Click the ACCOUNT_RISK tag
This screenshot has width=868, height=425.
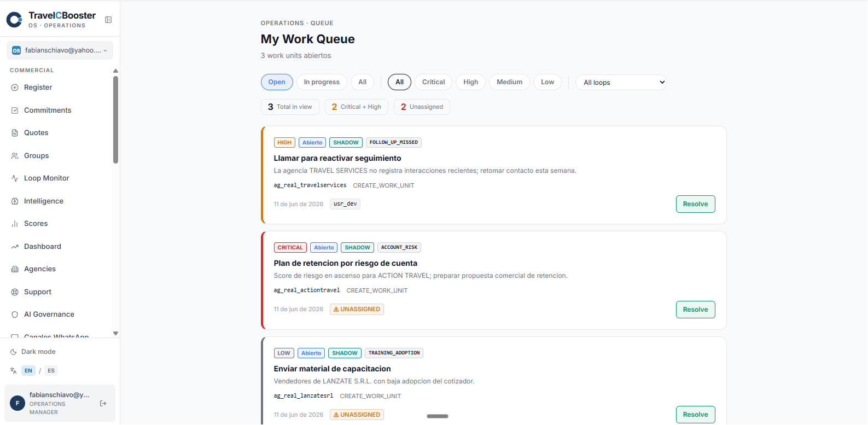pyautogui.click(x=399, y=248)
